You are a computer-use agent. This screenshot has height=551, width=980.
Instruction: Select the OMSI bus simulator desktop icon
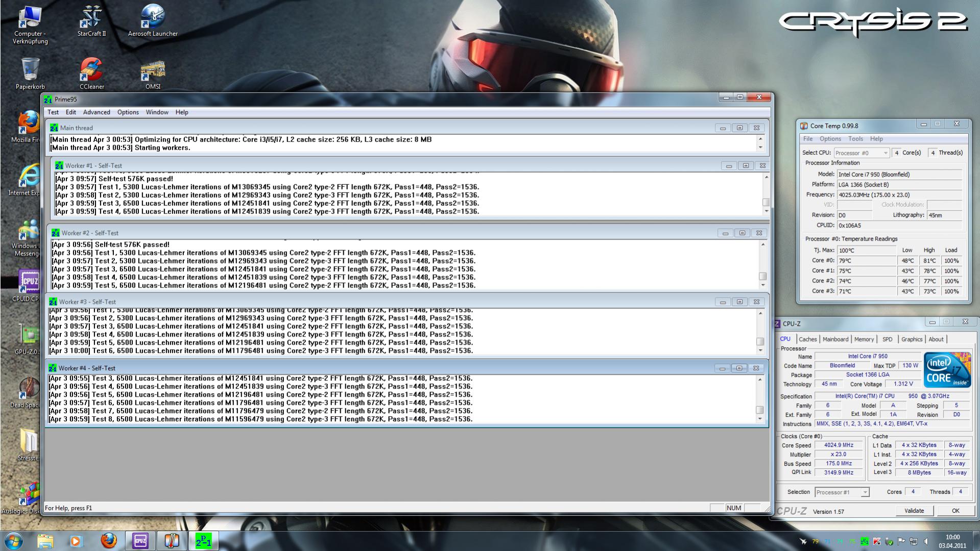click(x=153, y=74)
